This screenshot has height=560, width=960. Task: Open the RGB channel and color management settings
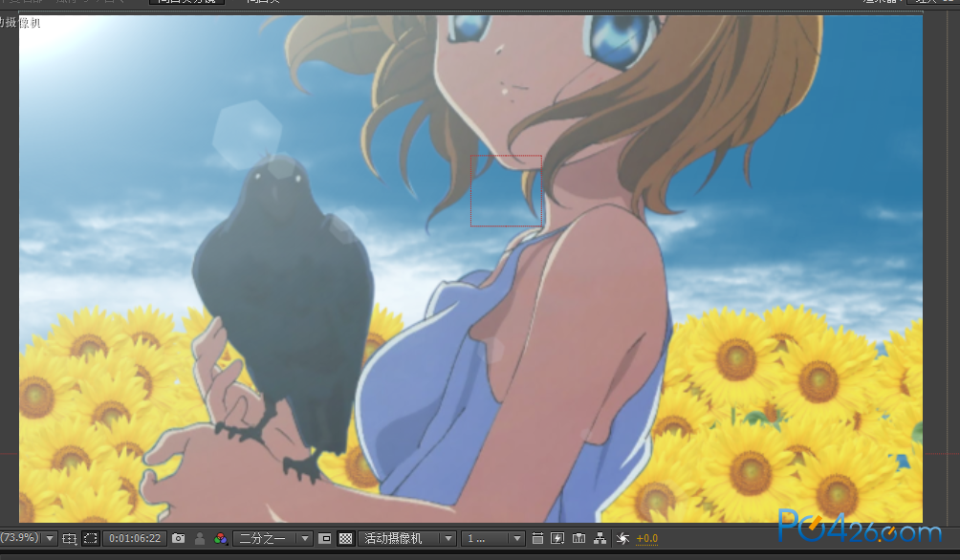221,539
